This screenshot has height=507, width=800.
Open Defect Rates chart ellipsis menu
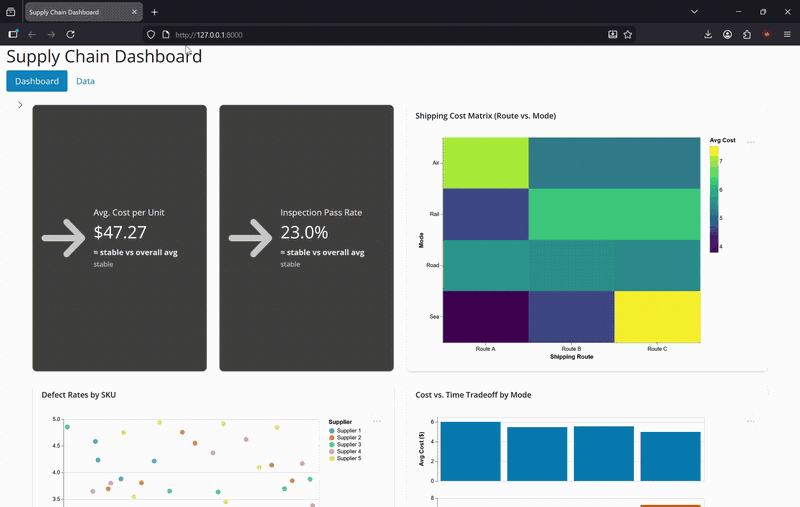pyautogui.click(x=377, y=422)
